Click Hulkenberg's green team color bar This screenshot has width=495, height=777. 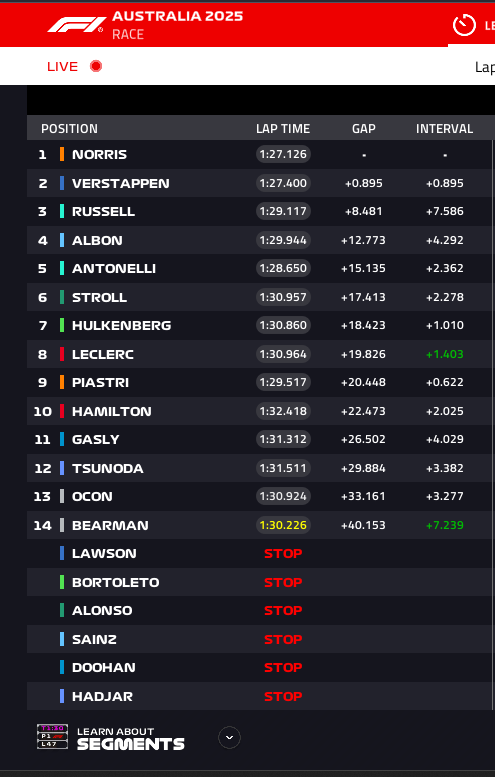[x=62, y=326]
